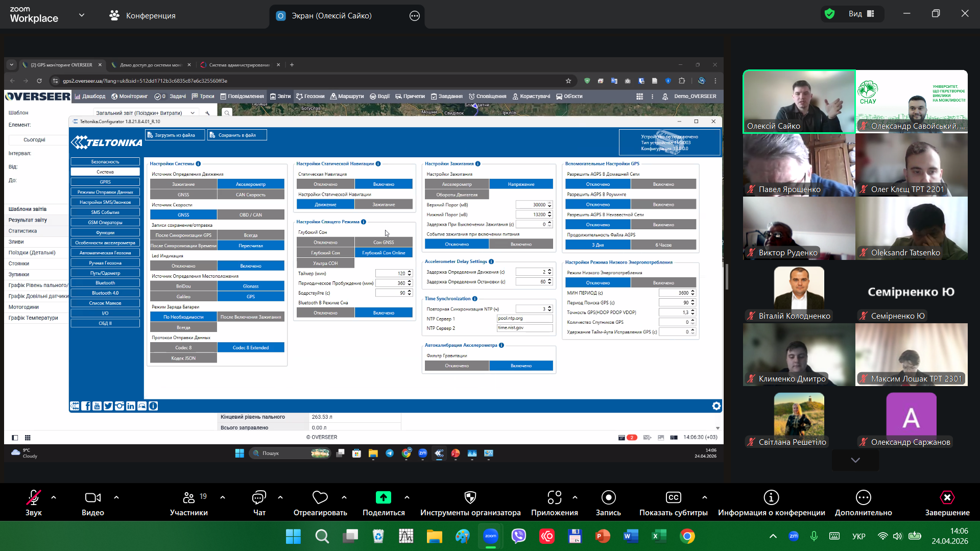The image size is (980, 551).
Task: Open the Вид view layout button
Action: coord(861,14)
